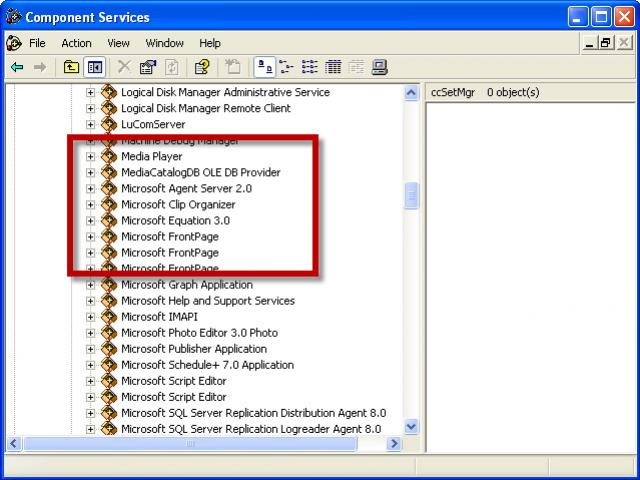640x480 pixels.
Task: Click Microsoft Clip Organizer component icon
Action: pyautogui.click(x=109, y=204)
